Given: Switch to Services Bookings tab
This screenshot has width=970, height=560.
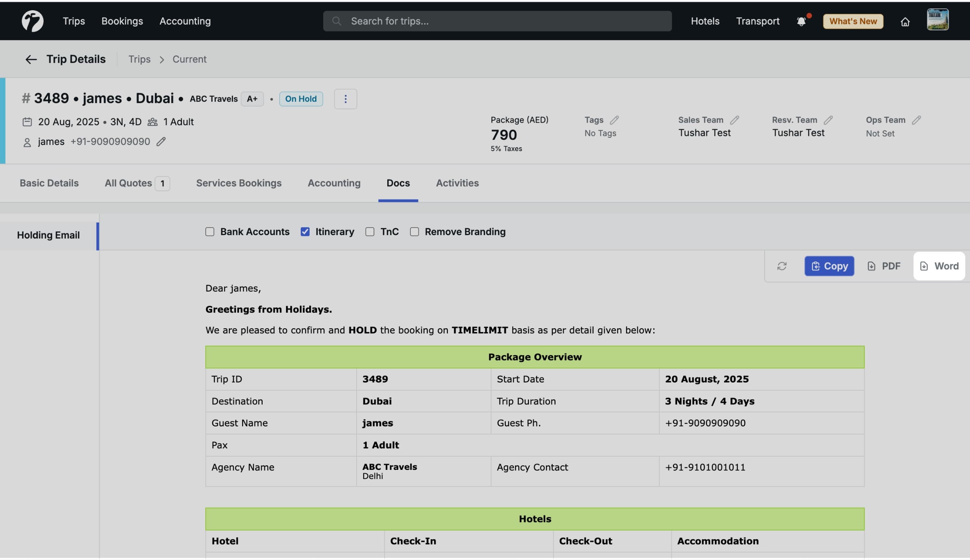Looking at the screenshot, I should point(239,183).
